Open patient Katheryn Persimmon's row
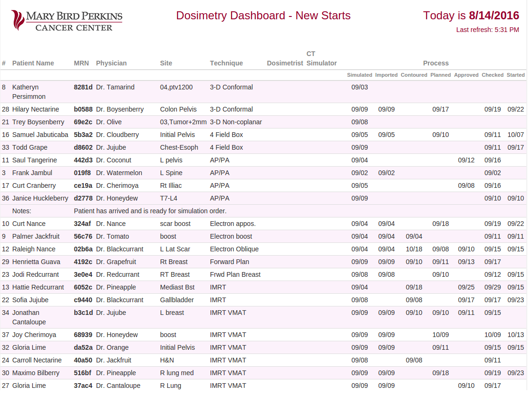 pos(29,92)
